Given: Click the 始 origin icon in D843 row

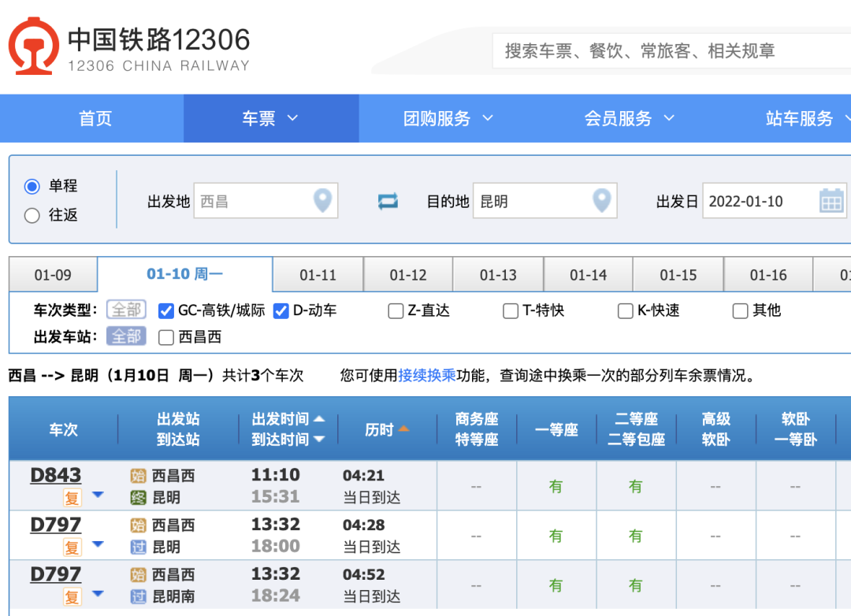Looking at the screenshot, I should (139, 476).
